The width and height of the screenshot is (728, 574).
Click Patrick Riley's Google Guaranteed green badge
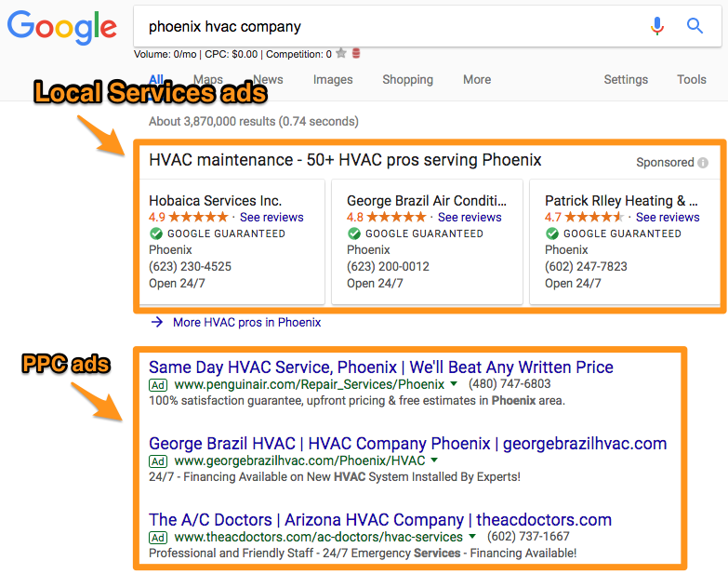pos(552,234)
